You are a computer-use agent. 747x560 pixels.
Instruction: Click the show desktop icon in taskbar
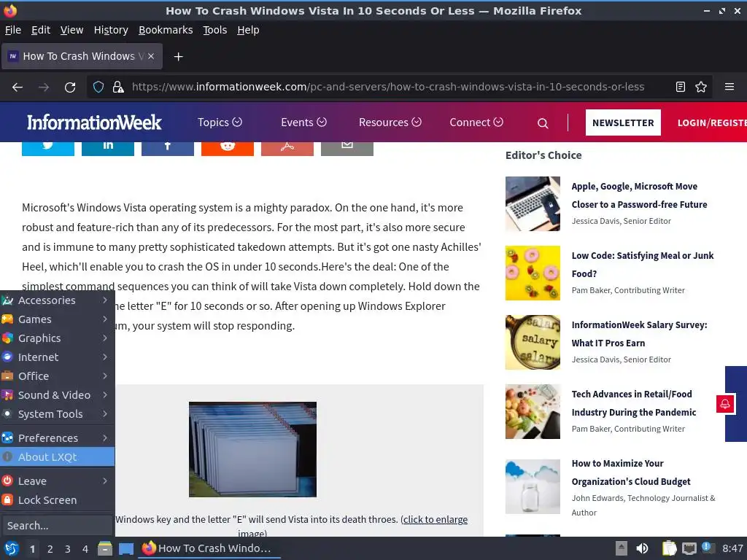pyautogui.click(x=125, y=548)
